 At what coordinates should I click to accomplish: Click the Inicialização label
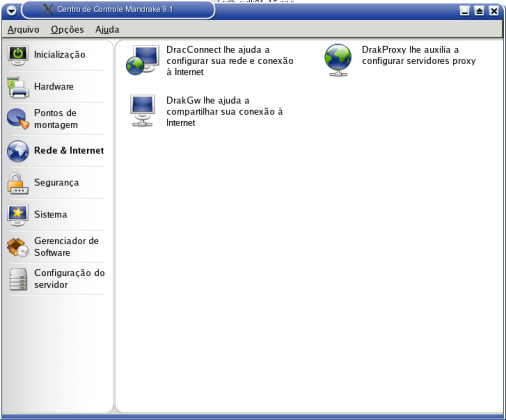pyautogui.click(x=60, y=55)
